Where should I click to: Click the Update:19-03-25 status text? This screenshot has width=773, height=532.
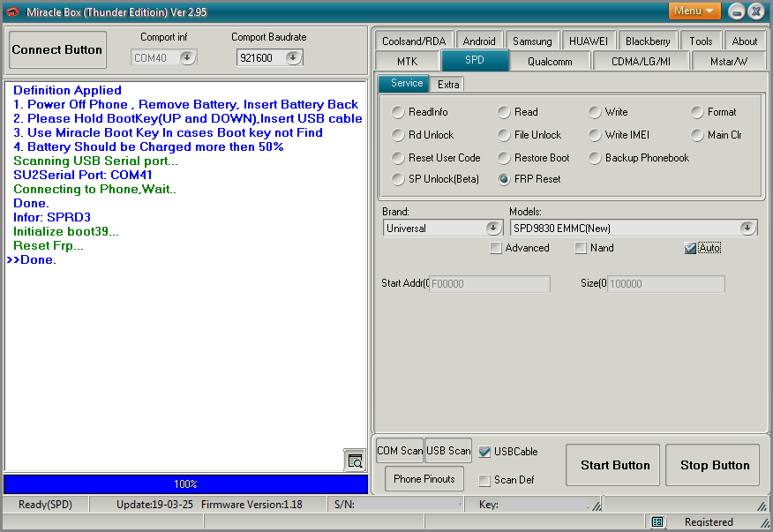coord(154,505)
